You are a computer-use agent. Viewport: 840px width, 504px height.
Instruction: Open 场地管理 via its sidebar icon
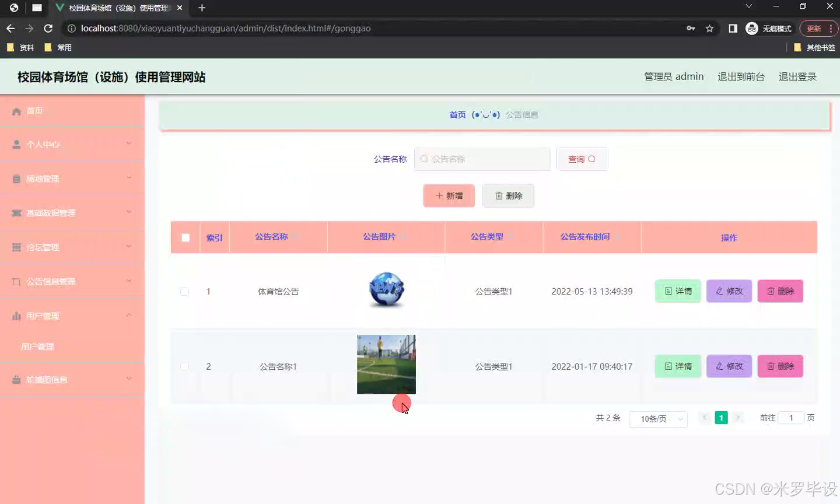click(x=16, y=178)
